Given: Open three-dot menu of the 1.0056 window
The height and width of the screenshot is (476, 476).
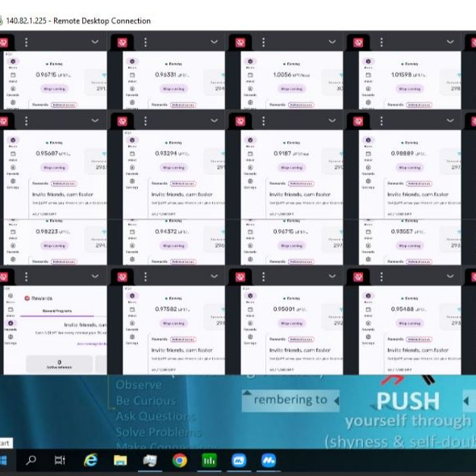Looking at the screenshot, I should [x=264, y=42].
